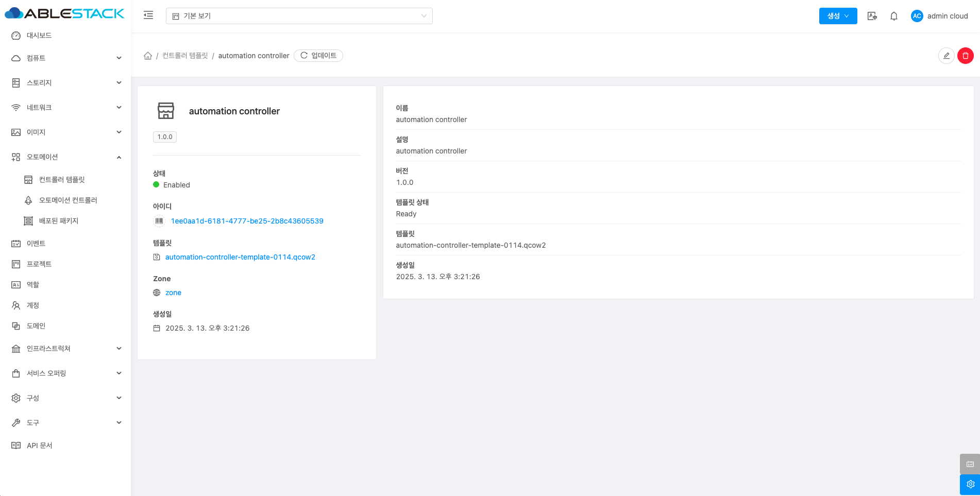The width and height of the screenshot is (980, 496).
Task: Click the 컨트롤러 템플릿 shop icon in sidebar
Action: [x=28, y=180]
